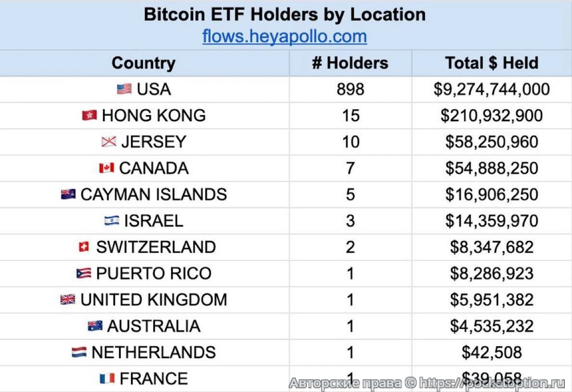572x392 pixels.
Task: Click the USA flag icon
Action: (124, 89)
